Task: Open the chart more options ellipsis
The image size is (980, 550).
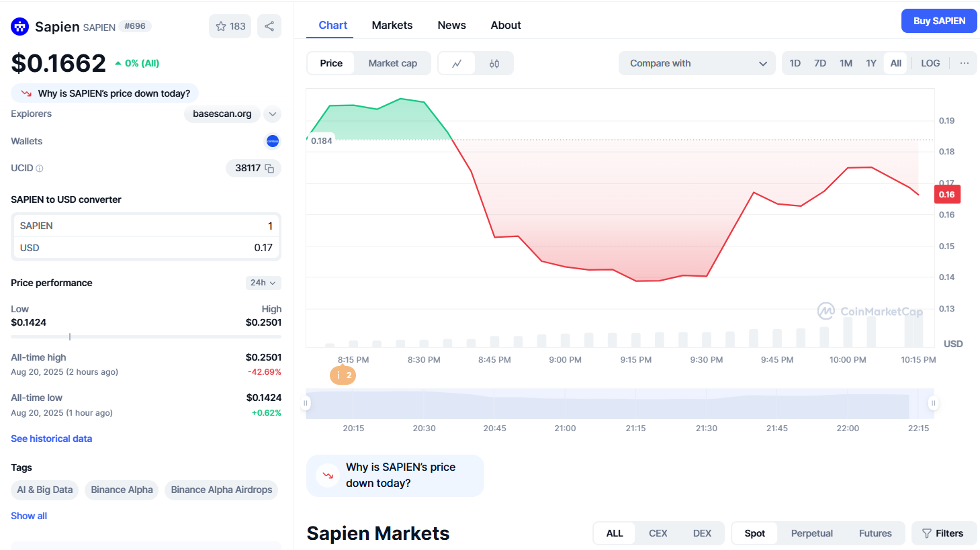Action: 965,63
